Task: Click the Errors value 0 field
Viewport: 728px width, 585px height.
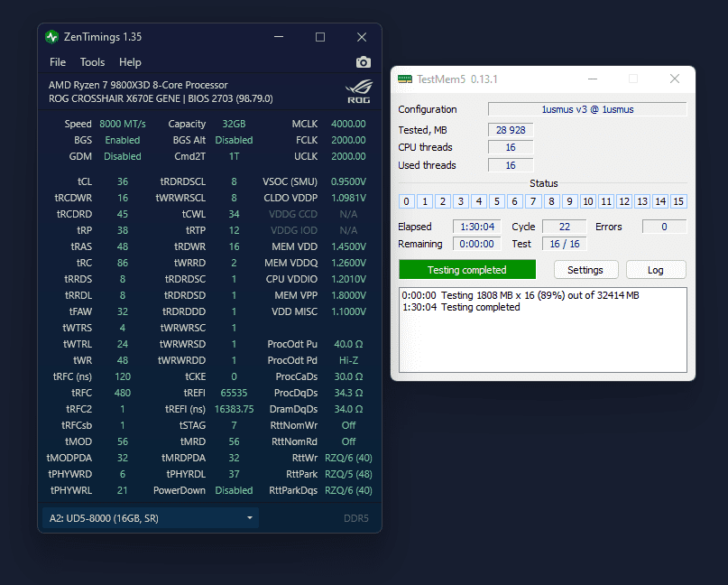Action: (664, 227)
